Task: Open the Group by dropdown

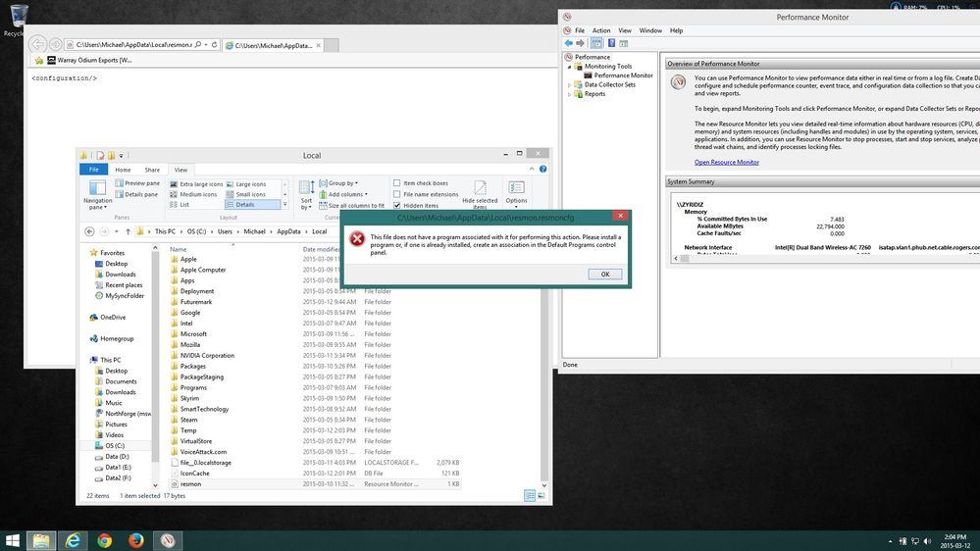Action: pyautogui.click(x=338, y=183)
